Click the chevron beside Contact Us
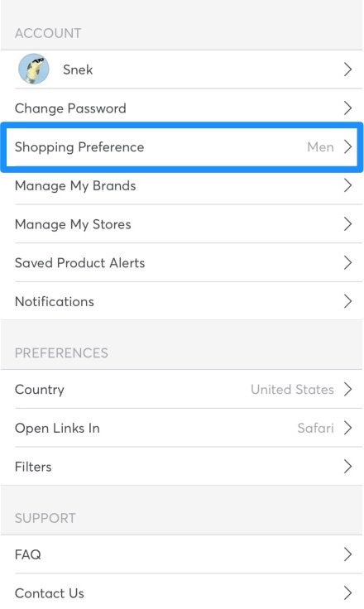The width and height of the screenshot is (364, 609). coord(347,593)
